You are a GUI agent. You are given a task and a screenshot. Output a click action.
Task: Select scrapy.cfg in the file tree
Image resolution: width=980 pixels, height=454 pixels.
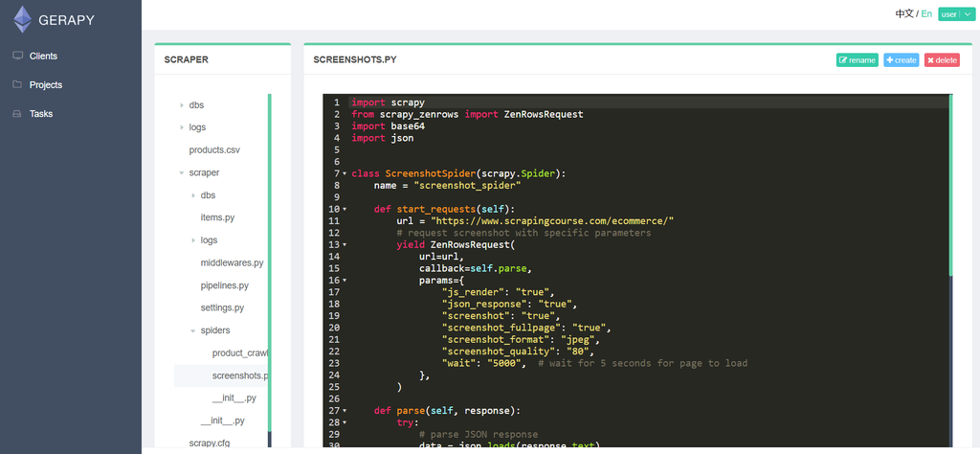click(210, 443)
